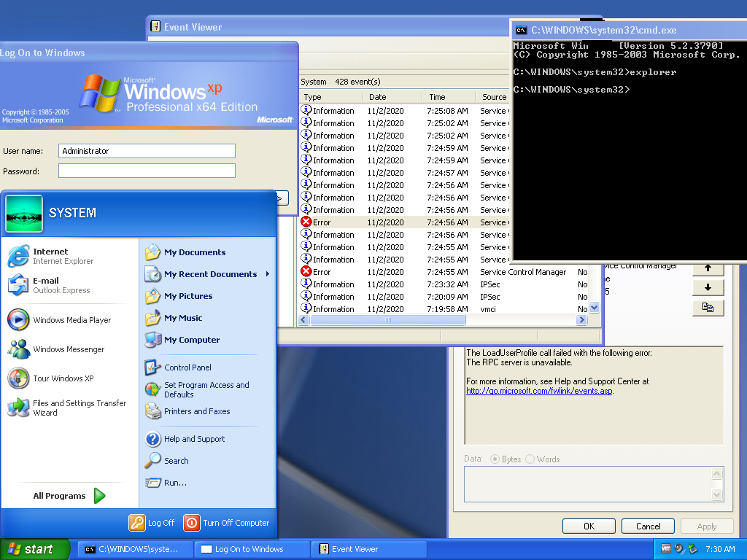Select the Error event at 7:24:56 AM
The image size is (747, 560).
click(x=404, y=222)
